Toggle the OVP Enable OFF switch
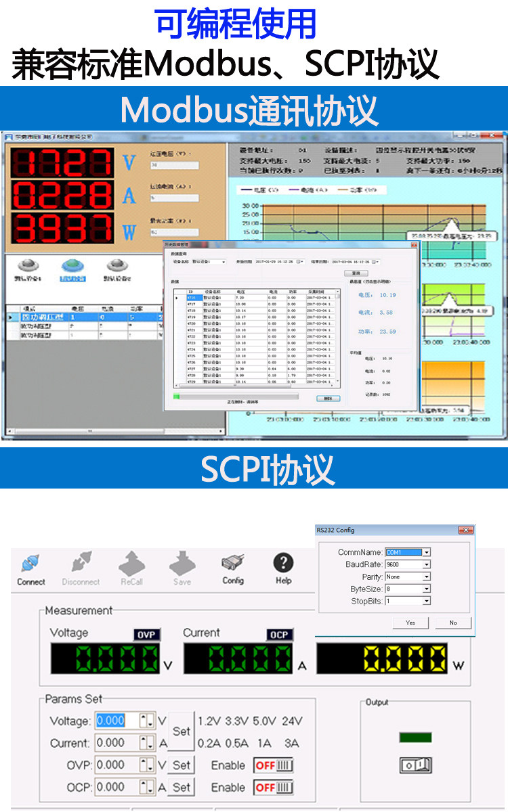The width and height of the screenshot is (508, 812). click(274, 765)
